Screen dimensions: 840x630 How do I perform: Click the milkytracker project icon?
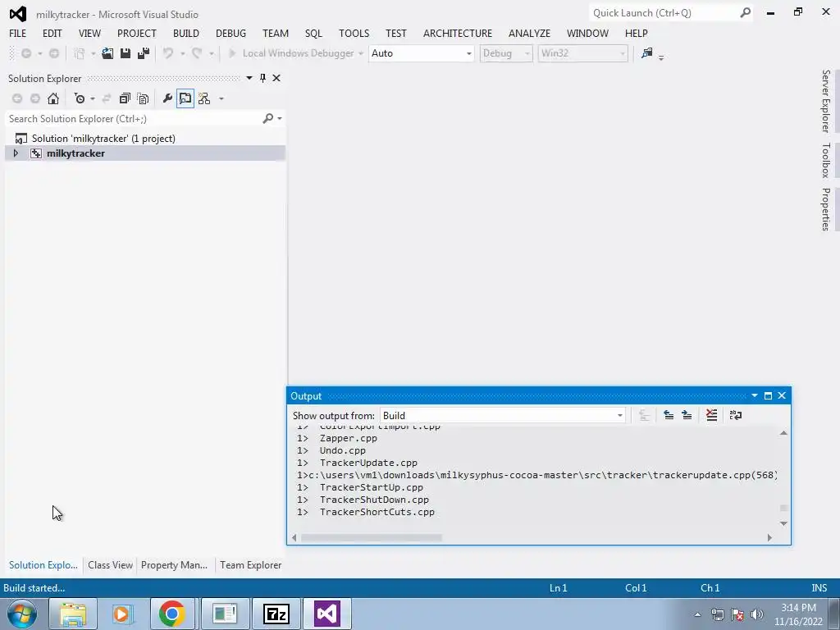[36, 153]
